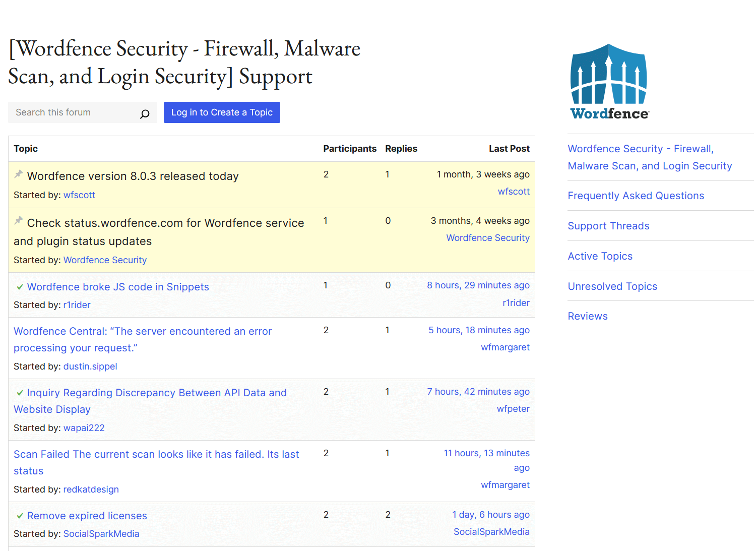
Task: Visit wapai222 author profile
Action: (84, 428)
